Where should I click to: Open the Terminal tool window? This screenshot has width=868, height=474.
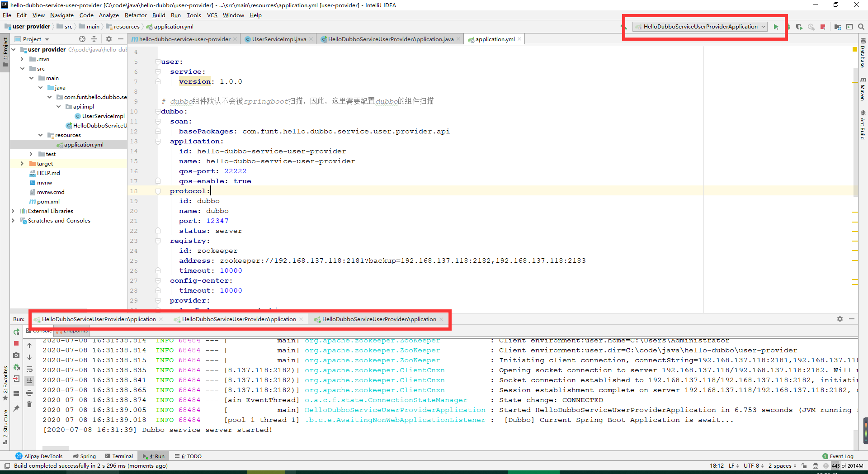coord(119,456)
